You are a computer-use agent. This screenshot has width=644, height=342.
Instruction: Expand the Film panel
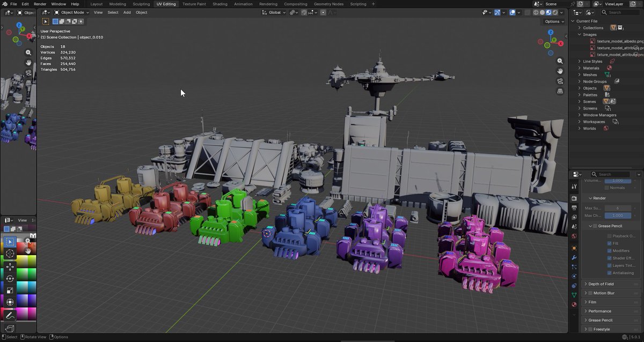[611, 302]
